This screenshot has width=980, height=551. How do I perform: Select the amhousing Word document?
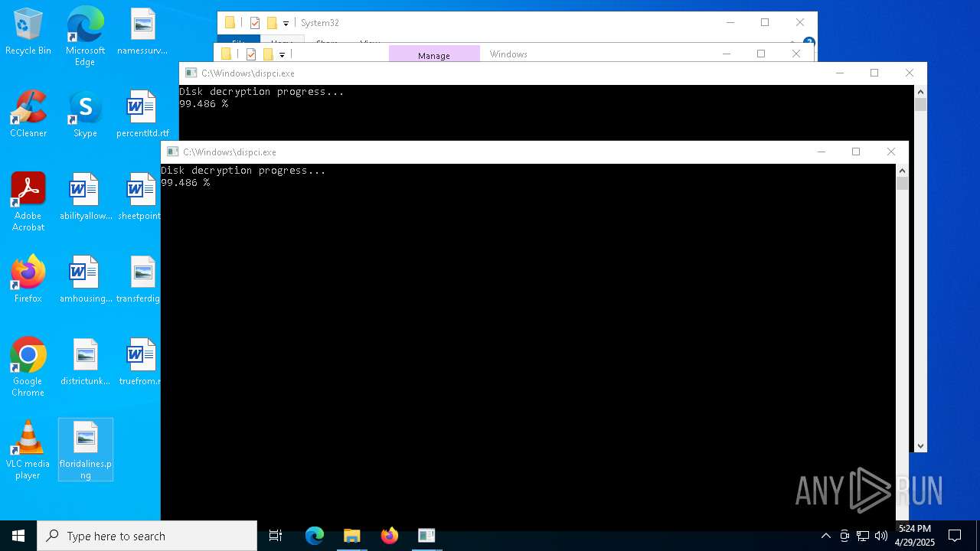click(x=85, y=280)
